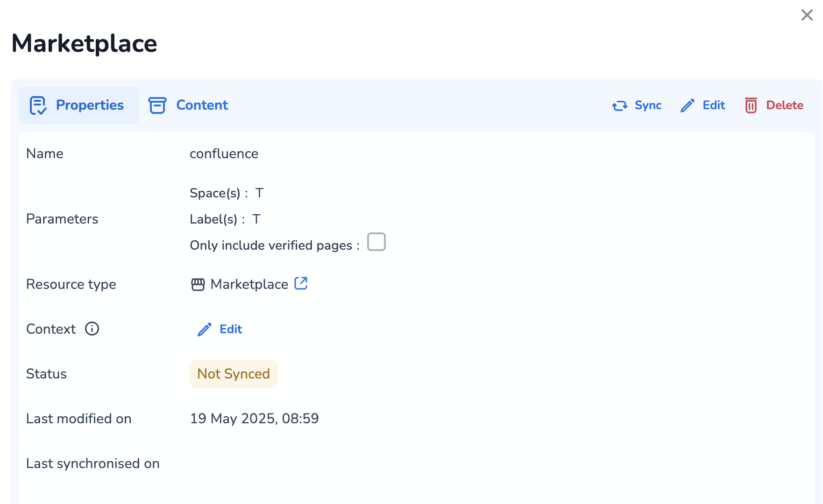Click the Content tab archive box icon
Screen dimensions: 823x504
(157, 105)
